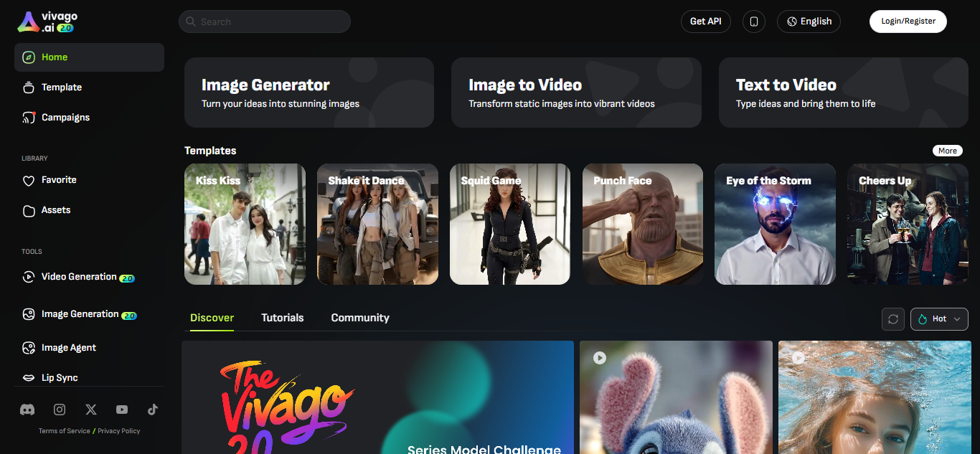Select the Squid Game template thumbnail
Image resolution: width=980 pixels, height=454 pixels.
coord(509,224)
